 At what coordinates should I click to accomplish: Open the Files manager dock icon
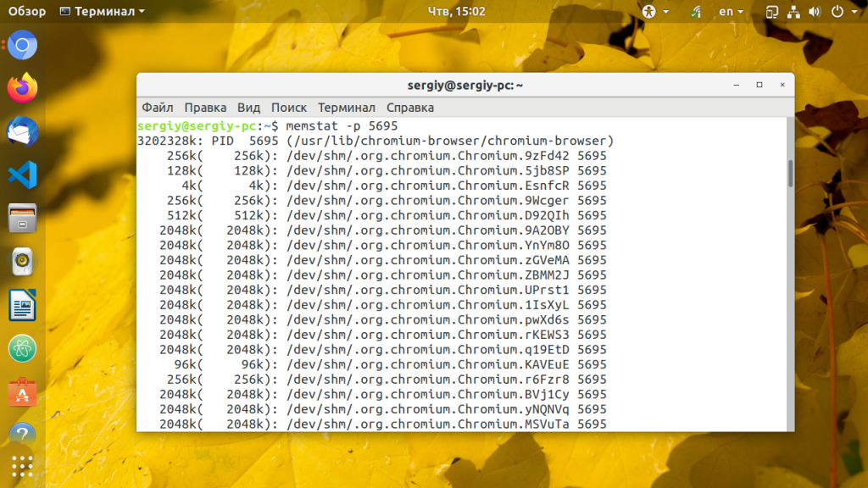(22, 218)
